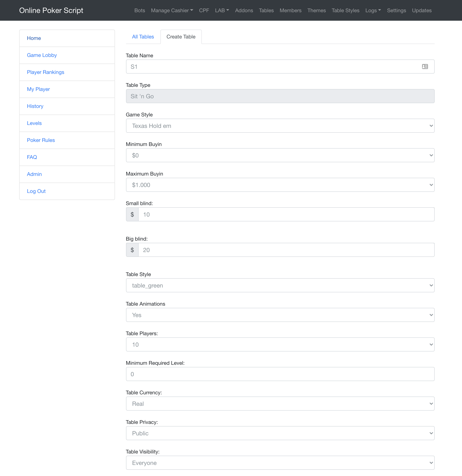The image size is (462, 476).
Task: Open Table Animations dropdown
Action: pos(280,315)
